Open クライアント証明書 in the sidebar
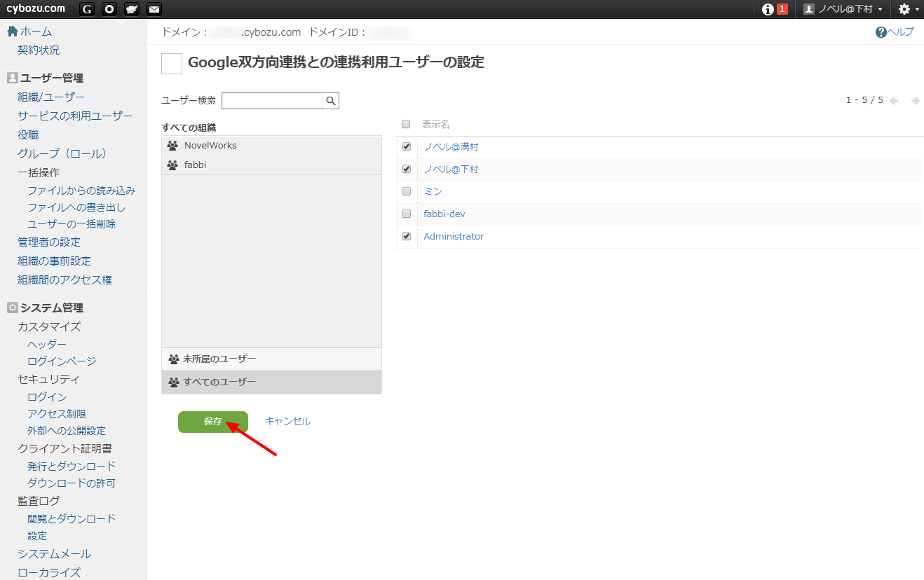 pyautogui.click(x=64, y=448)
